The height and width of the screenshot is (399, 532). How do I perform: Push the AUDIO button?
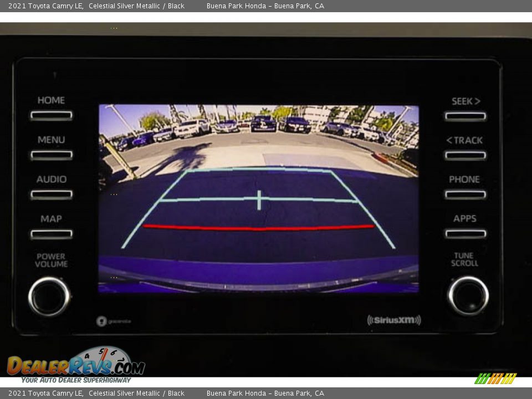pyautogui.click(x=51, y=195)
